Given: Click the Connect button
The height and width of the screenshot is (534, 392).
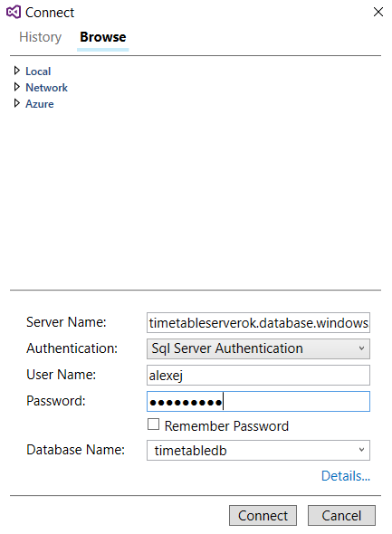Looking at the screenshot, I should (263, 515).
